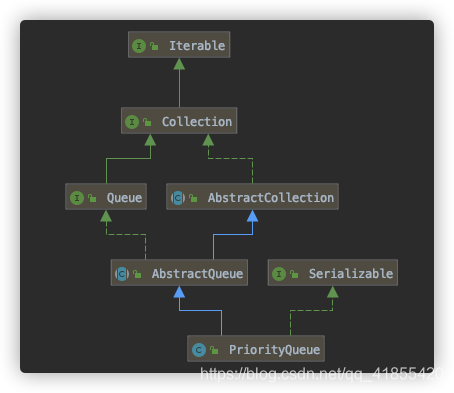Select the Queue node label
454x393 pixels.
[124, 198]
